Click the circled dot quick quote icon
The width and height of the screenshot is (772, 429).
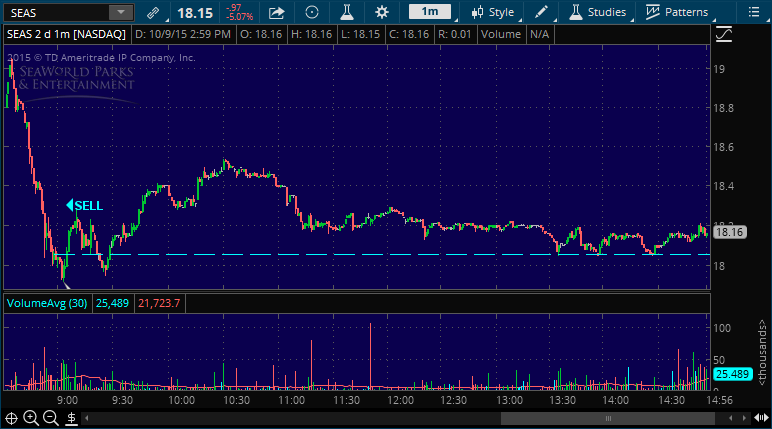pos(312,13)
